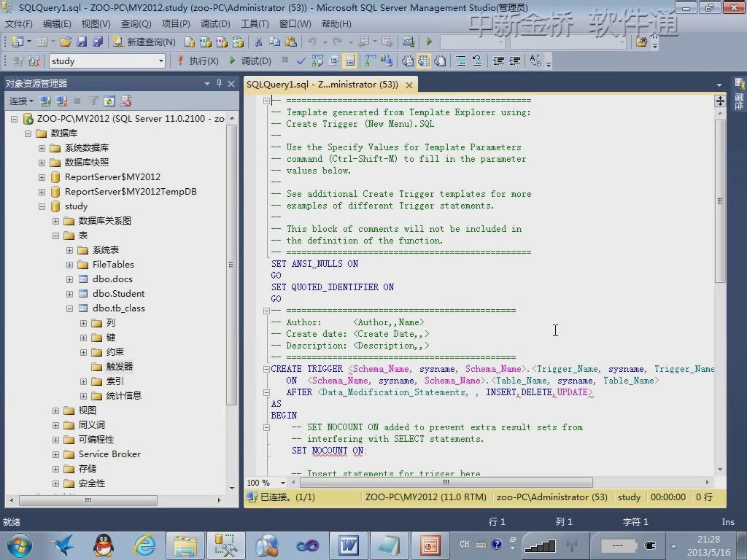Screen dimensions: 747x560
Task: Select Results to Grid icon
Action: pyautogui.click(x=424, y=61)
